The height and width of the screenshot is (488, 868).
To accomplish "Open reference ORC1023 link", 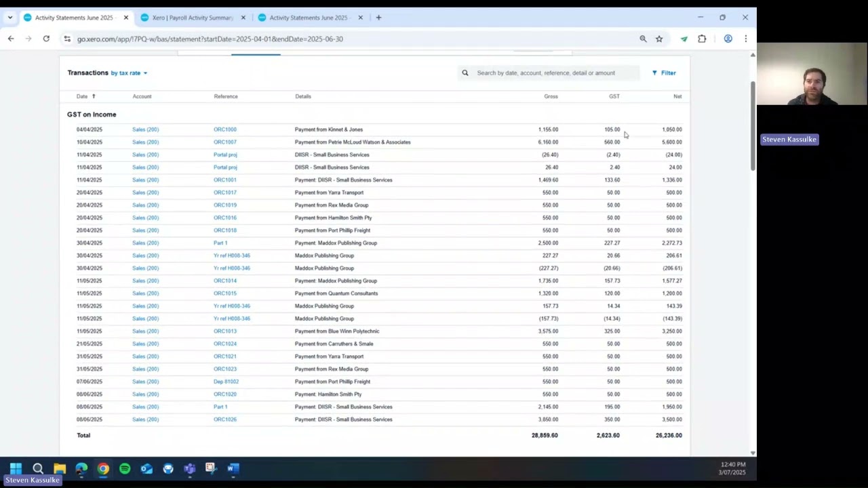I will [x=225, y=369].
